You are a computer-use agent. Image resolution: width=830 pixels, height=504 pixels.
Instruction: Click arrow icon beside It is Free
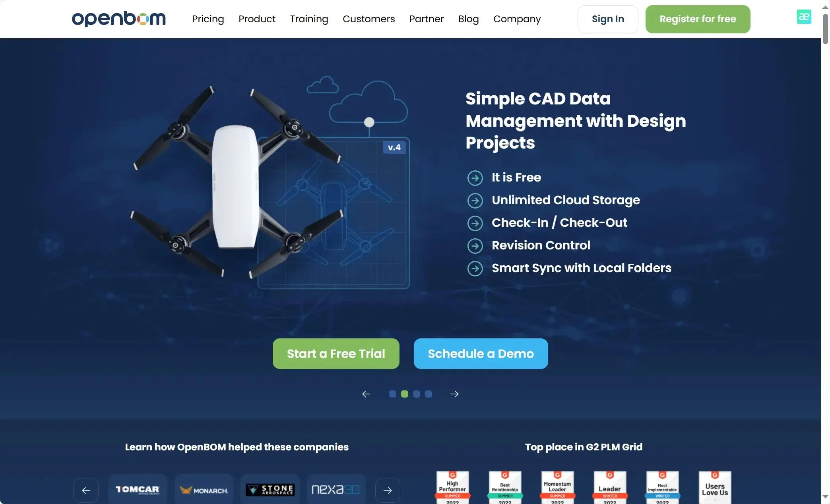pos(475,178)
